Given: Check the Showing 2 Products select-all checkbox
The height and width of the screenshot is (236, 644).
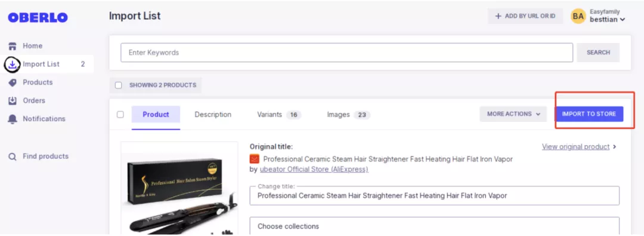Looking at the screenshot, I should pyautogui.click(x=119, y=85).
